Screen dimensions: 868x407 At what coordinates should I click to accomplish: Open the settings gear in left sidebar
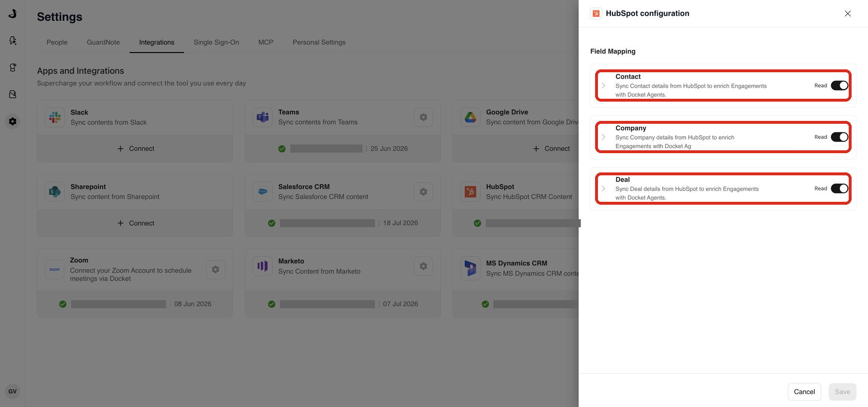point(13,121)
